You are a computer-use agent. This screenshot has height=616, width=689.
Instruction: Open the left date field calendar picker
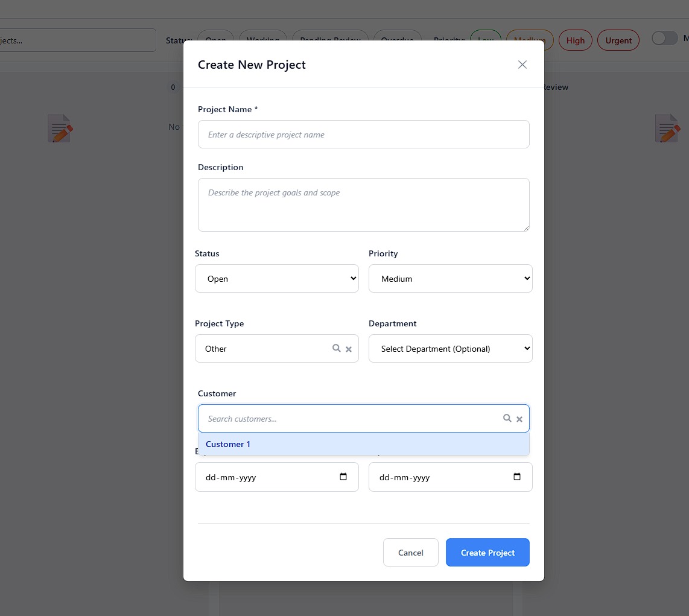tap(343, 477)
